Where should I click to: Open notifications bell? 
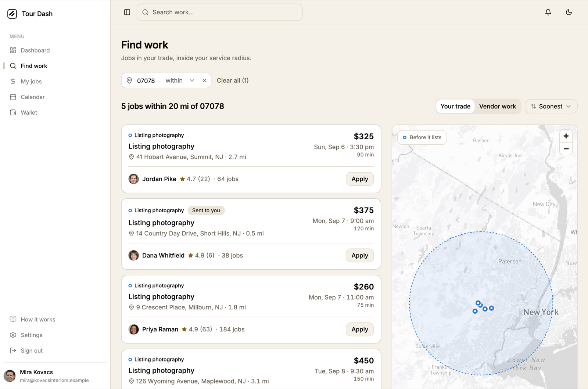click(548, 12)
